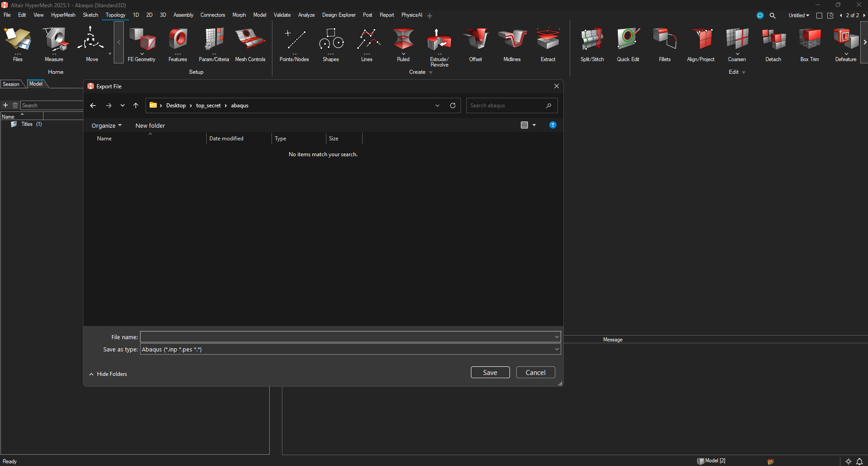Go to next page arrow
Viewport: 868px width, 466px height.
coord(864,15)
